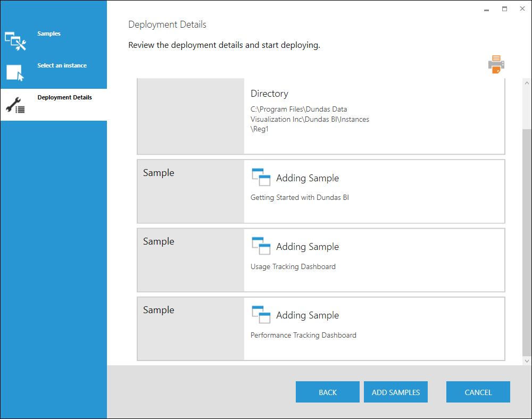Click the BACK button
Viewport: 532px width, 419px height.
327,392
